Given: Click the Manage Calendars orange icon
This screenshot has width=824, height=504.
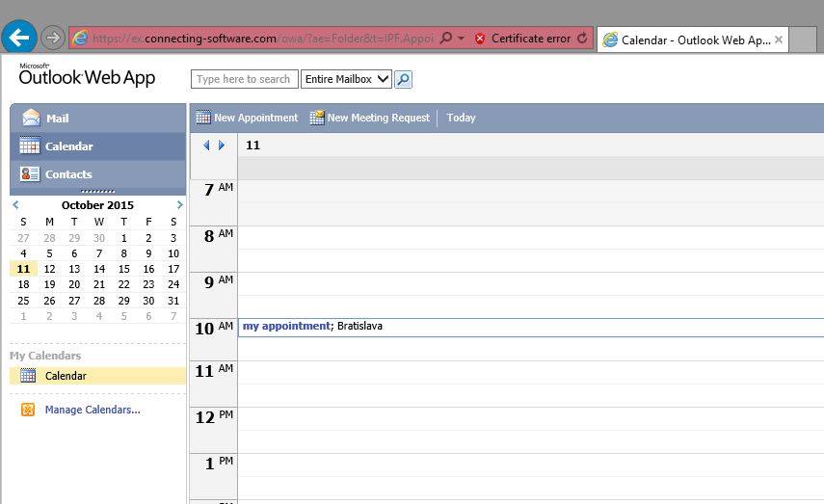Looking at the screenshot, I should click(28, 410).
